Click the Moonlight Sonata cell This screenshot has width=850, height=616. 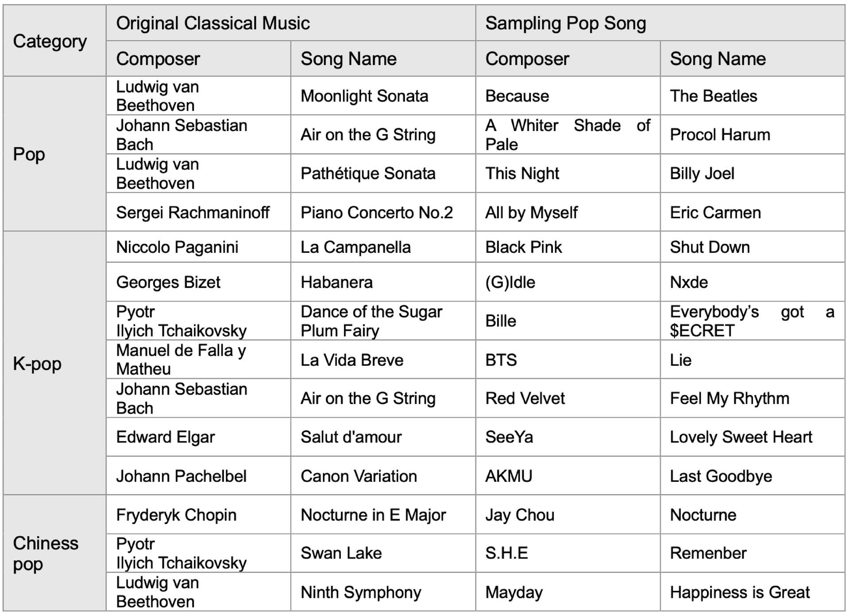click(x=383, y=96)
